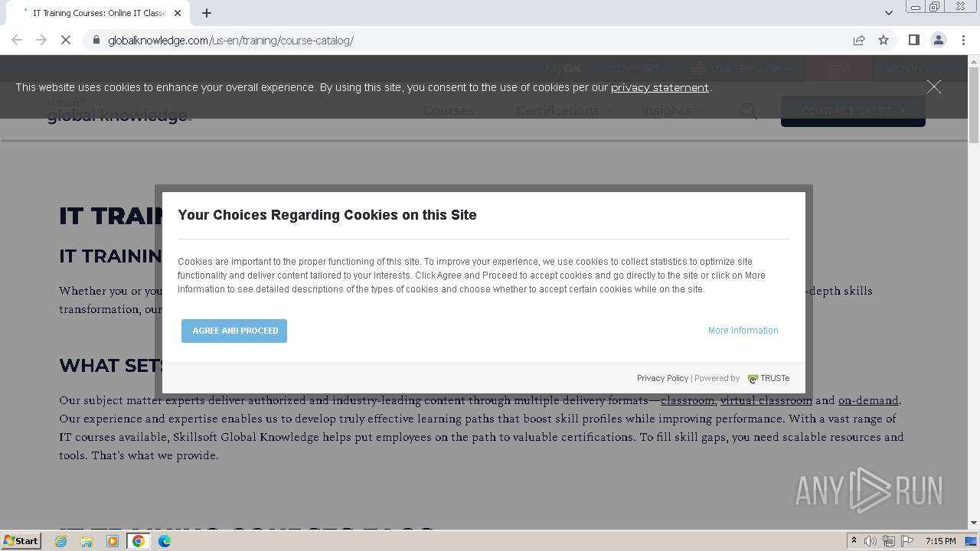Click the site search magnifier icon
The height and width of the screenshot is (551, 980).
pos(749,111)
